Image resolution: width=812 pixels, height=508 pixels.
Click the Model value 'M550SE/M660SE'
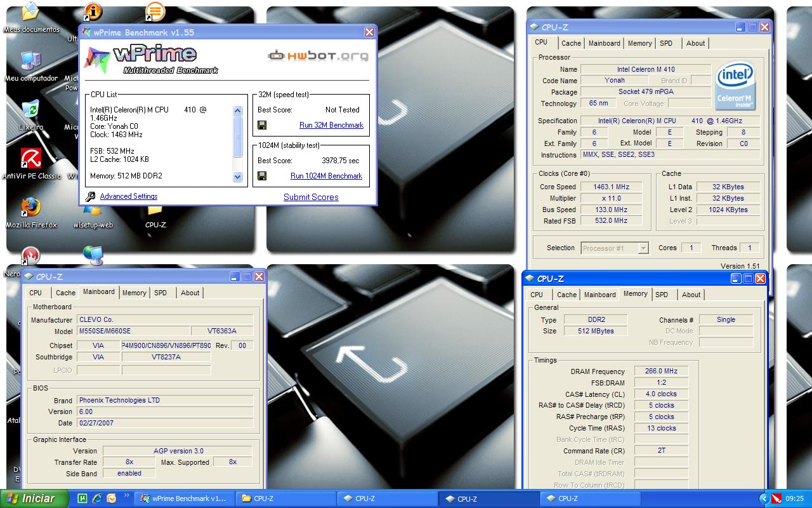(x=133, y=331)
